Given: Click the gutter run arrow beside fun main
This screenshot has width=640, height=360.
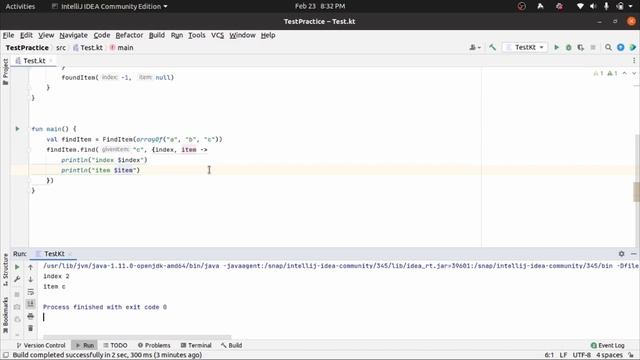Looking at the screenshot, I should [18, 129].
